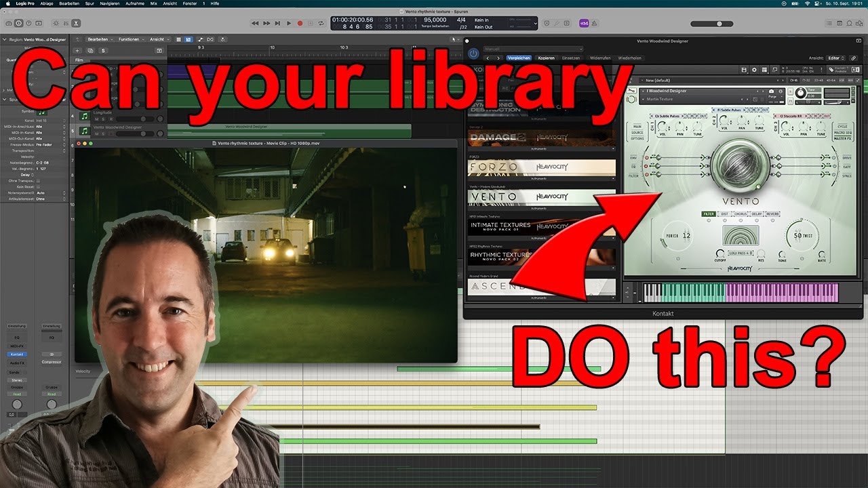Open the LOW PASS filter type selector
868x488 pixels.
[x=741, y=253]
